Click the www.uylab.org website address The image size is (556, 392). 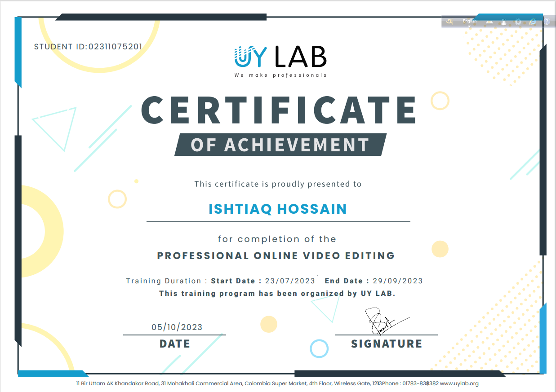click(x=459, y=383)
